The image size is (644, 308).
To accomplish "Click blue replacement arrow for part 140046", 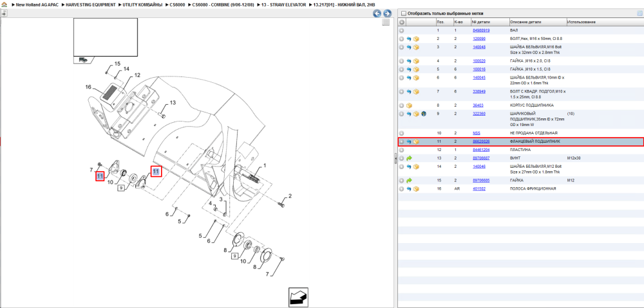I will (x=409, y=167).
